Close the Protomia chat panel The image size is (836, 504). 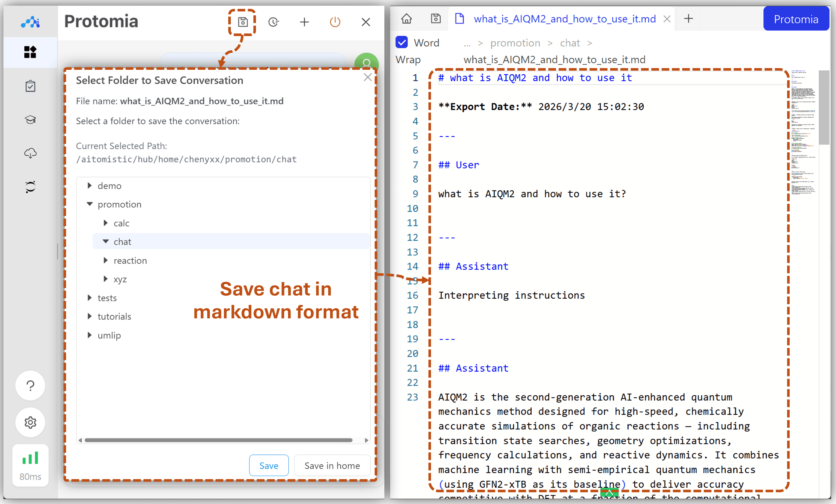pos(366,22)
